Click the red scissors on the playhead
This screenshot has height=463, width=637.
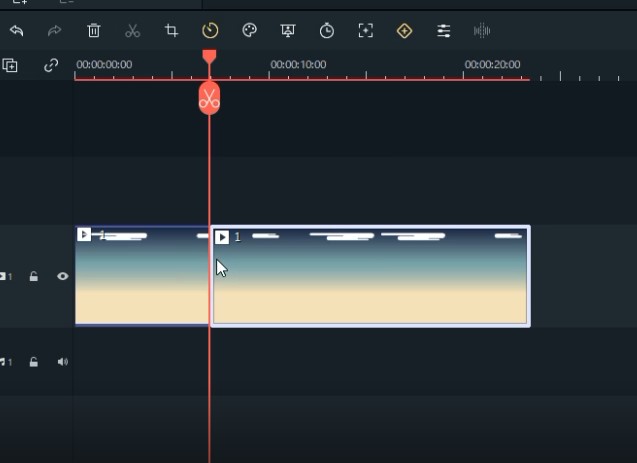click(209, 99)
